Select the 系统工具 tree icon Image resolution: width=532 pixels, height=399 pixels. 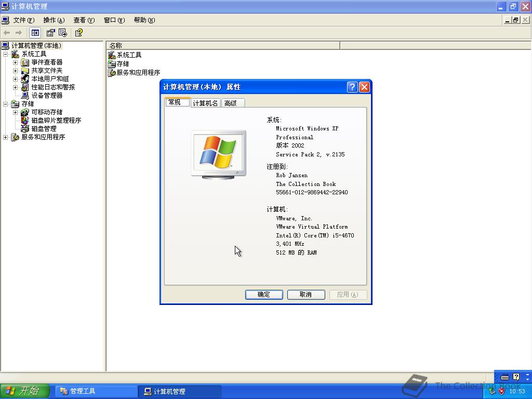15,54
